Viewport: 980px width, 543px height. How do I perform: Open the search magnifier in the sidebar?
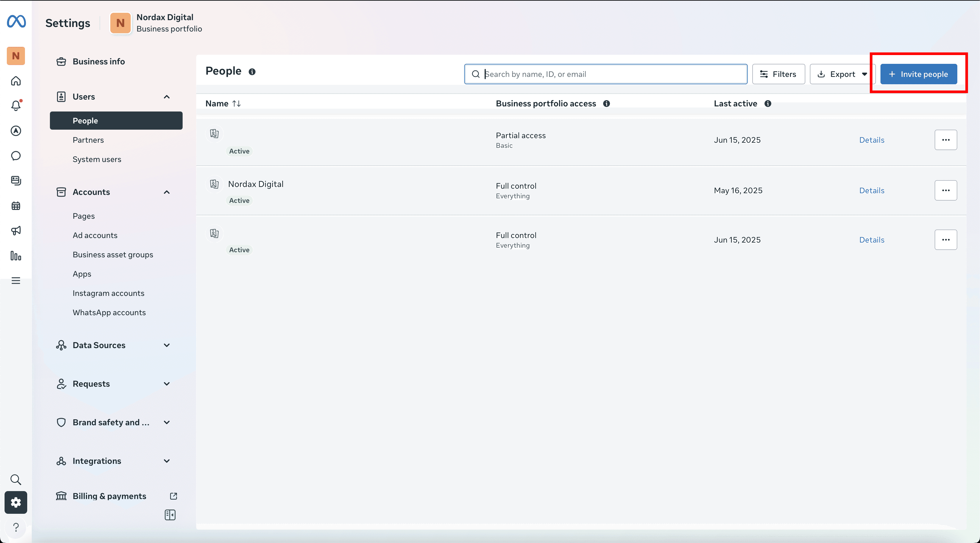[16, 479]
